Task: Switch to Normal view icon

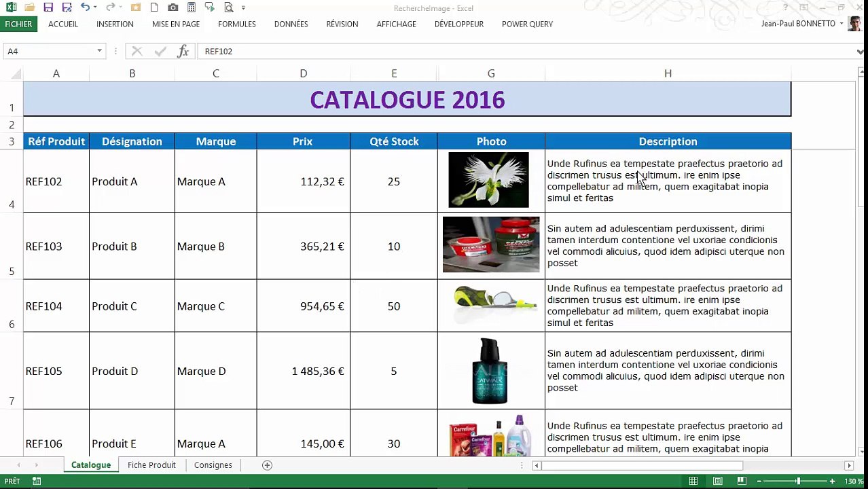Action: click(693, 482)
